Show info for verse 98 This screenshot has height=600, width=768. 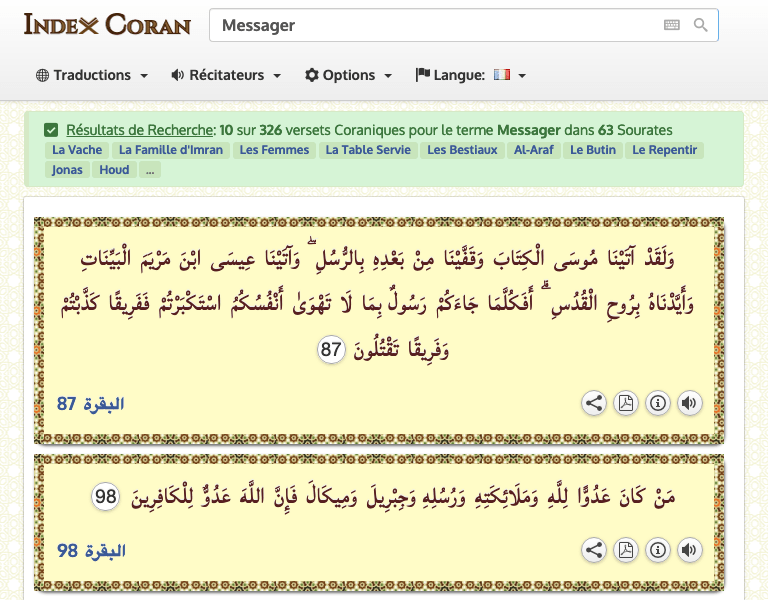657,550
